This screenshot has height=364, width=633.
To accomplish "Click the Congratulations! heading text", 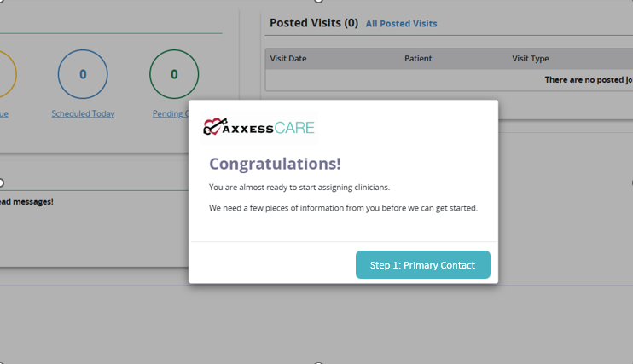I will click(x=275, y=164).
